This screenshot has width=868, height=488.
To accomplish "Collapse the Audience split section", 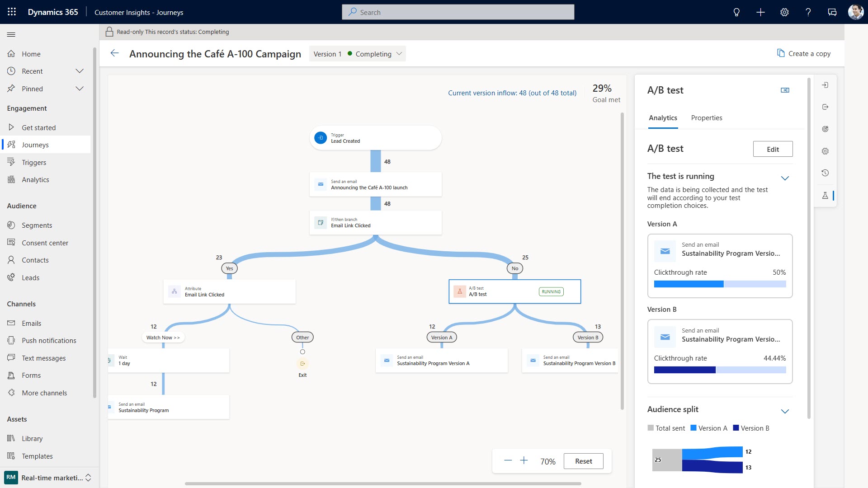I will coord(786,411).
